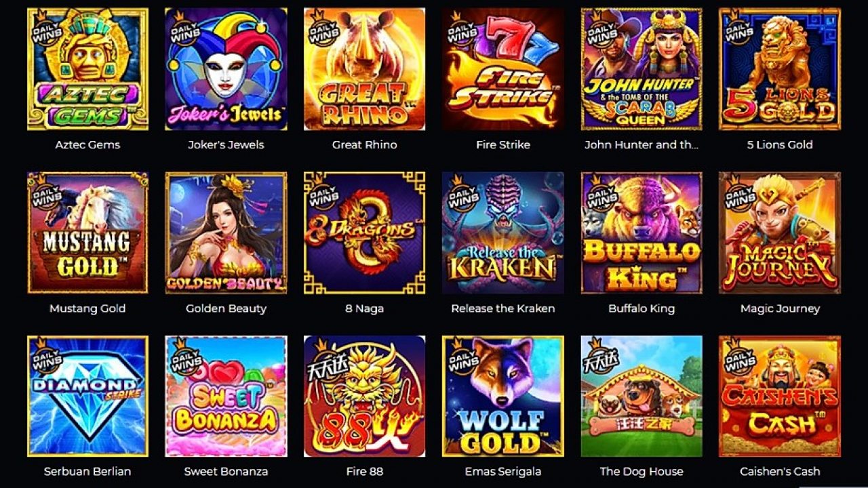Click the John Hunter Scarab Queen thumbnail
The image size is (868, 488).
(642, 69)
